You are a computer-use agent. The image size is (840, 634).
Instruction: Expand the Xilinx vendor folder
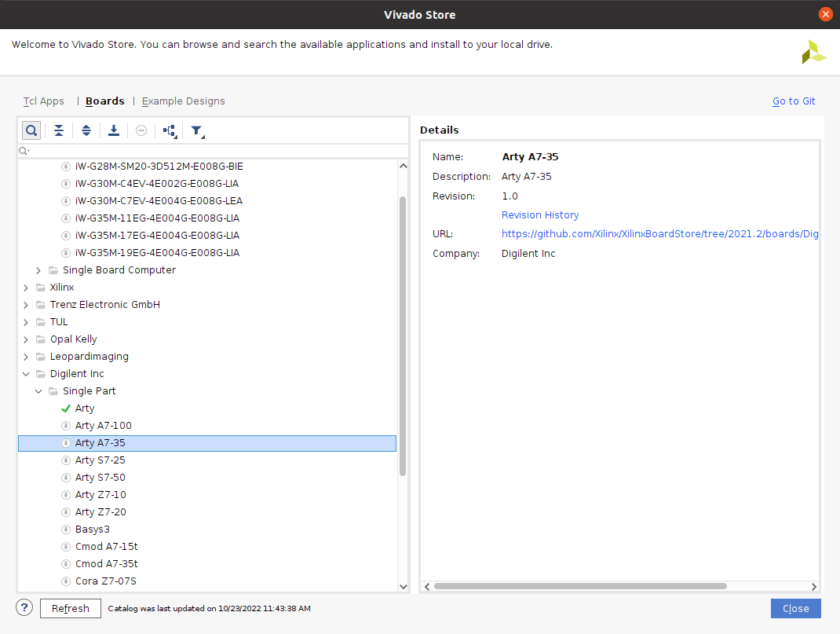(x=26, y=288)
